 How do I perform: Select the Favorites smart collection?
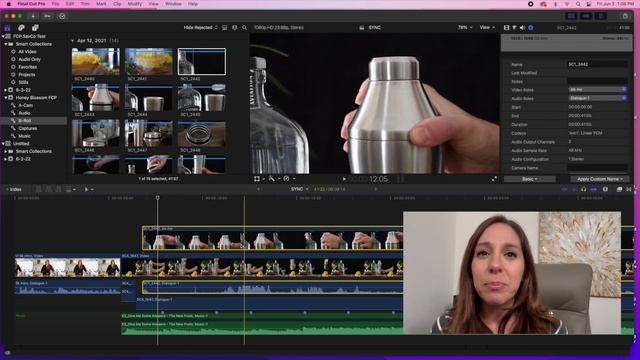tap(28, 67)
